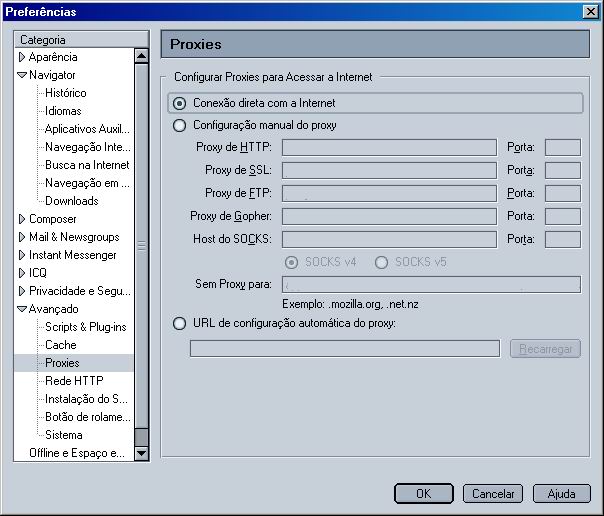Image resolution: width=604 pixels, height=516 pixels.
Task: Click the Proxy de FTP address field
Action: pyautogui.click(x=389, y=193)
